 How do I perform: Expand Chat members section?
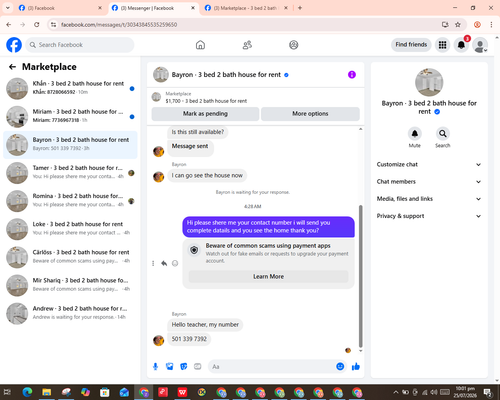pos(429,182)
